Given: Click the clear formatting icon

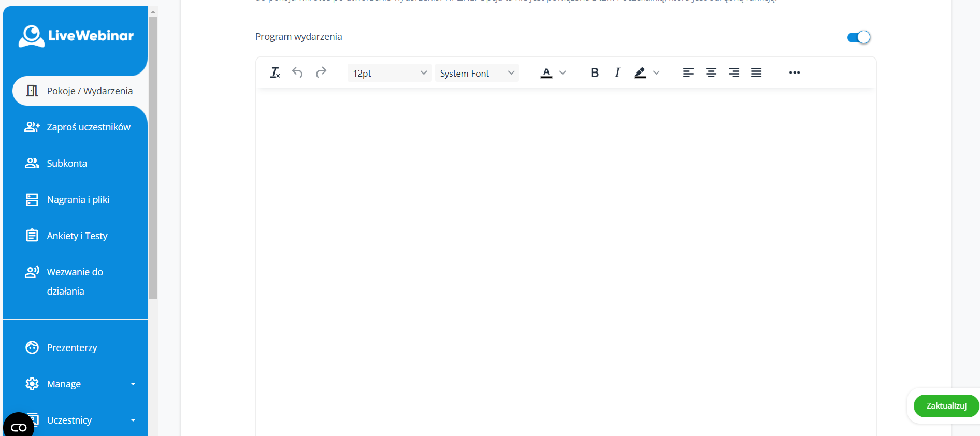Looking at the screenshot, I should point(275,73).
